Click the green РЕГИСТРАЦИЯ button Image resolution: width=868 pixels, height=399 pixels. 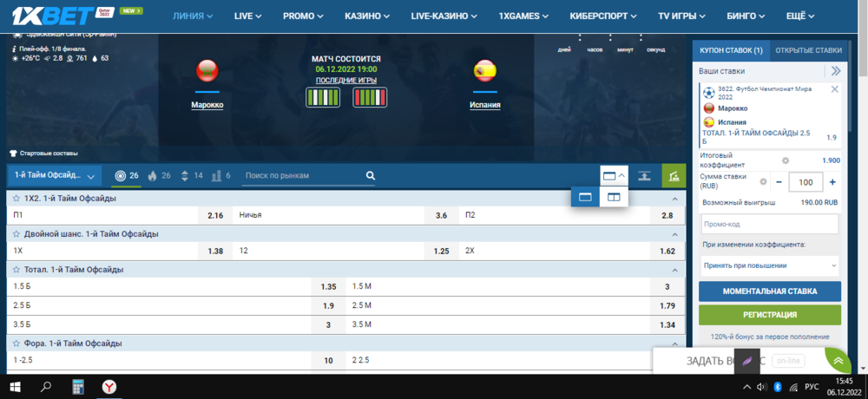[769, 315]
